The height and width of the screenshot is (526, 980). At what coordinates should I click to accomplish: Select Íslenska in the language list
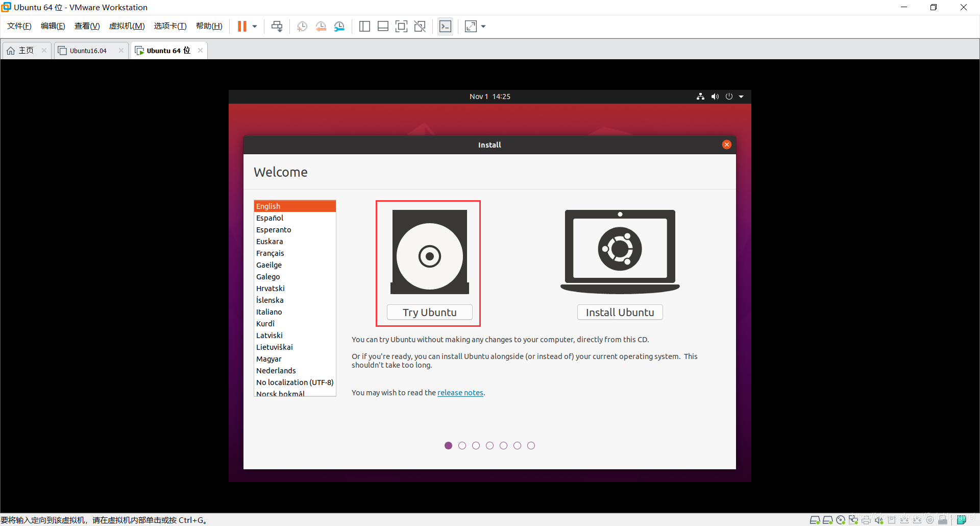click(295, 300)
